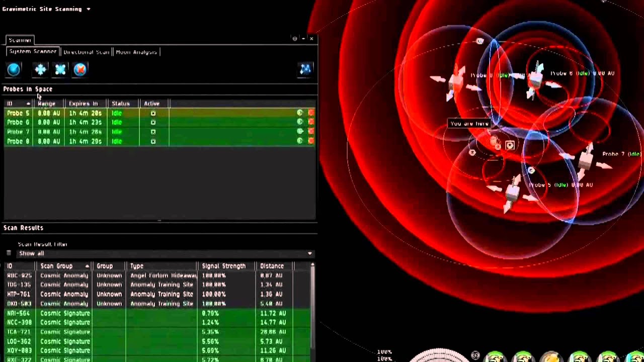Screen dimensions: 644x362
Task: Click the green recover icon on Probe 8 row
Action: (300, 141)
